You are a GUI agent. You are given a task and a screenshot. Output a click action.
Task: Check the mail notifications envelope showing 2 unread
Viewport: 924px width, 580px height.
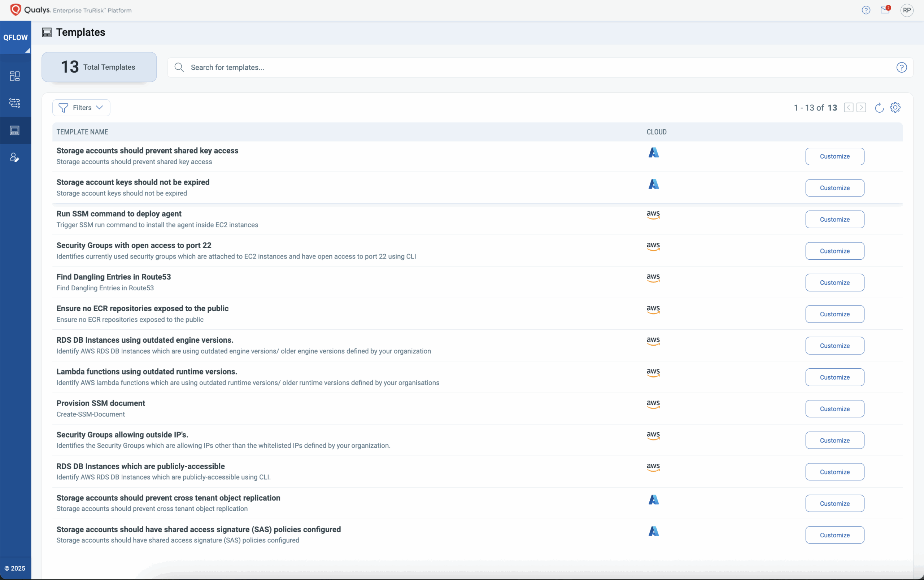[x=885, y=10]
